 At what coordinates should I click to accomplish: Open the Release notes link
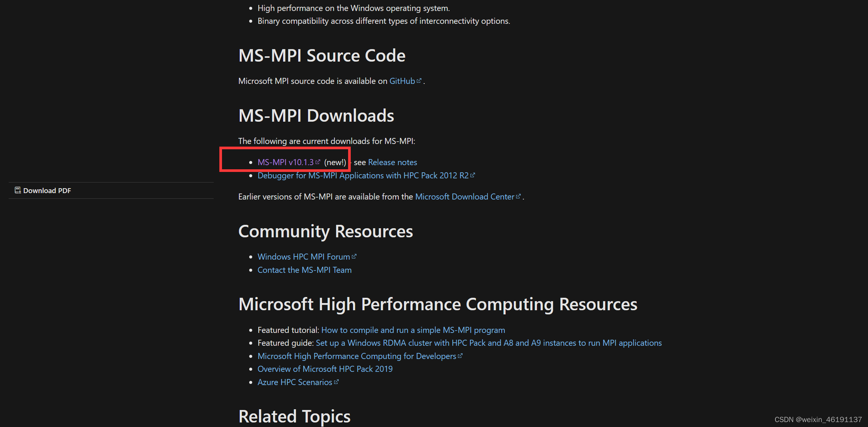click(393, 162)
